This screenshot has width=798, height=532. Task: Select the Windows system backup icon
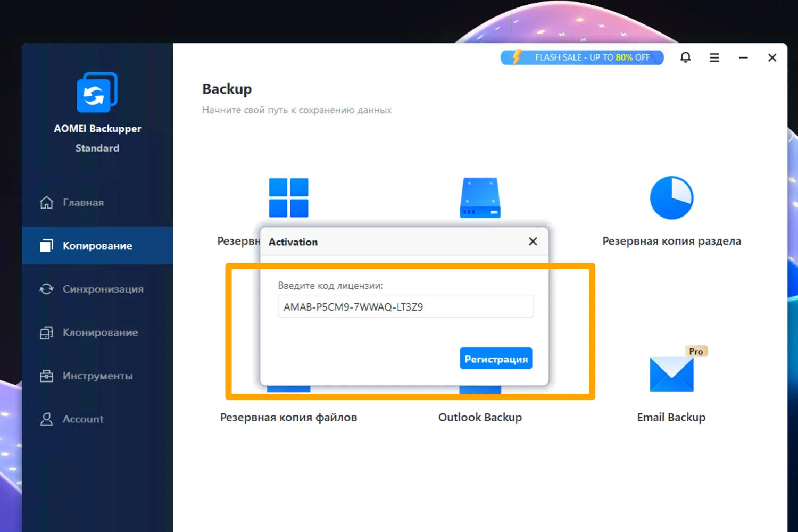289,198
